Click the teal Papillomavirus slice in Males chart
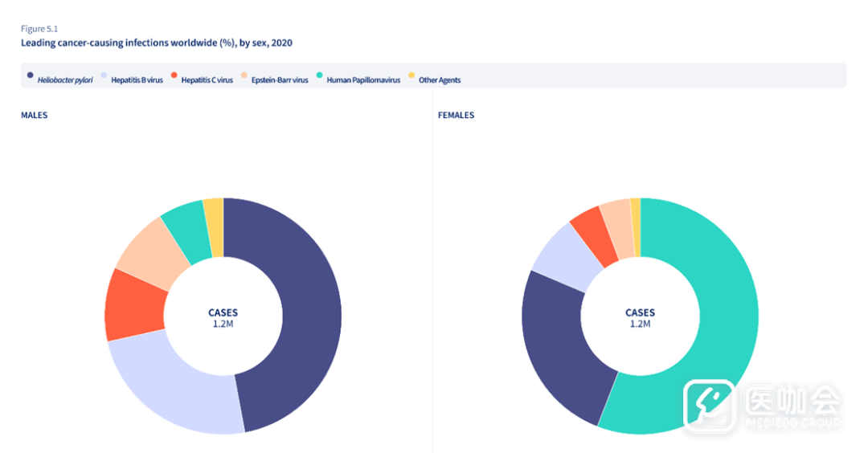868x453 pixels. click(188, 231)
